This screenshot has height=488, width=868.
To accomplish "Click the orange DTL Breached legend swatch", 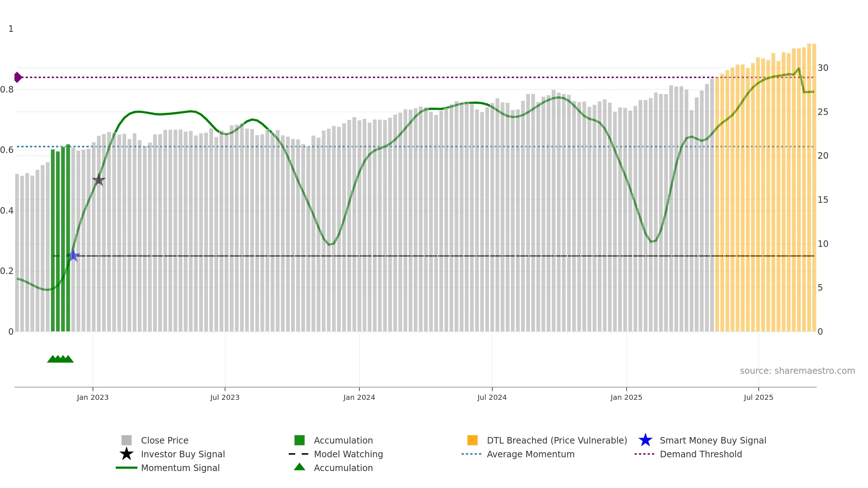I will click(472, 440).
